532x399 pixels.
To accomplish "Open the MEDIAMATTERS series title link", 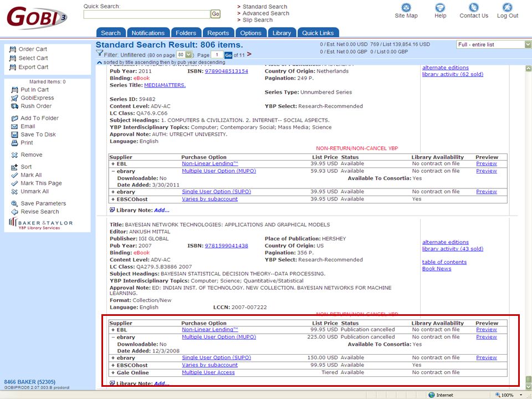I will click(x=165, y=85).
